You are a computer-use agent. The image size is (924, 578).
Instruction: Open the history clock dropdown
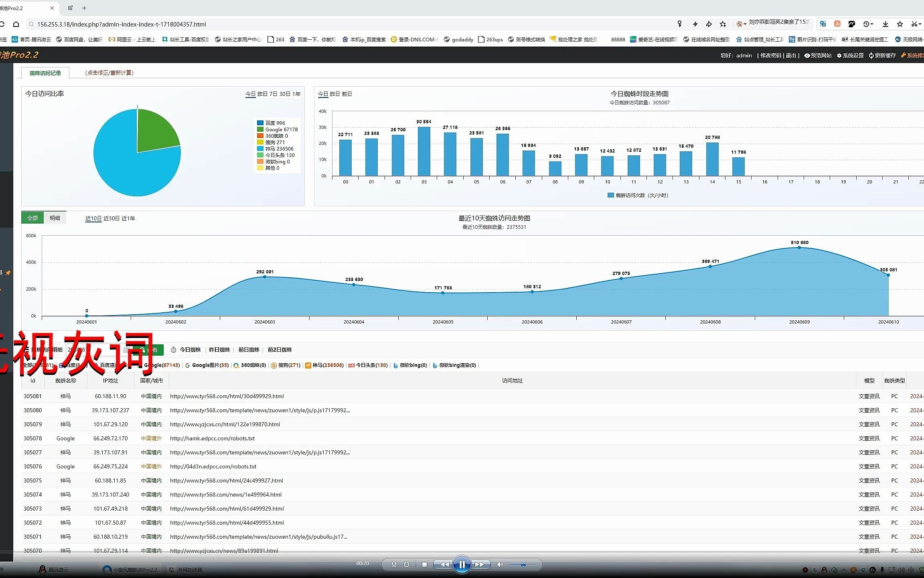(868, 24)
